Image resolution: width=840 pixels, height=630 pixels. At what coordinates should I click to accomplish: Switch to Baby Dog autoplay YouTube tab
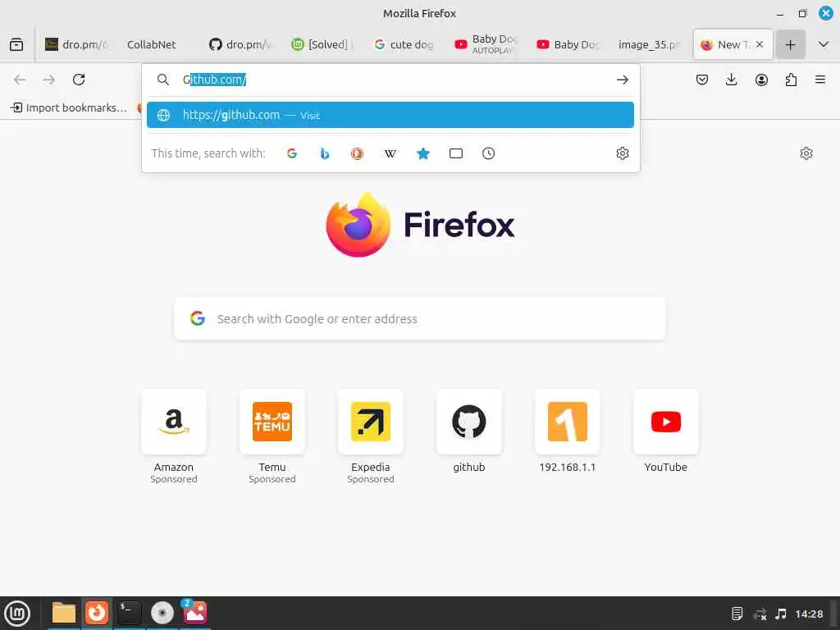tap(486, 44)
